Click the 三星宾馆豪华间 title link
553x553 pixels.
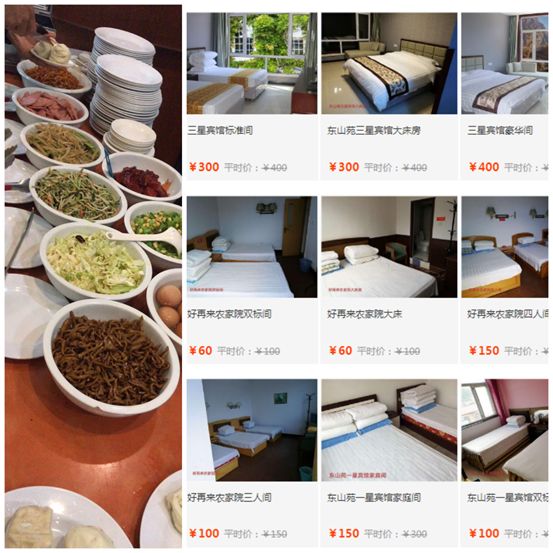click(x=500, y=130)
